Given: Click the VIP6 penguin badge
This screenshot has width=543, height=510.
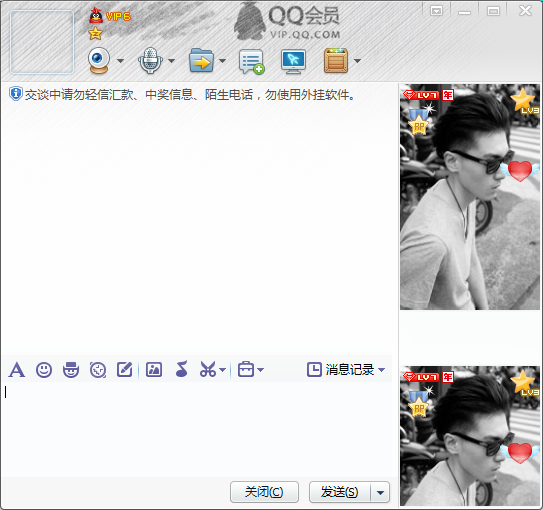Looking at the screenshot, I should point(109,16).
